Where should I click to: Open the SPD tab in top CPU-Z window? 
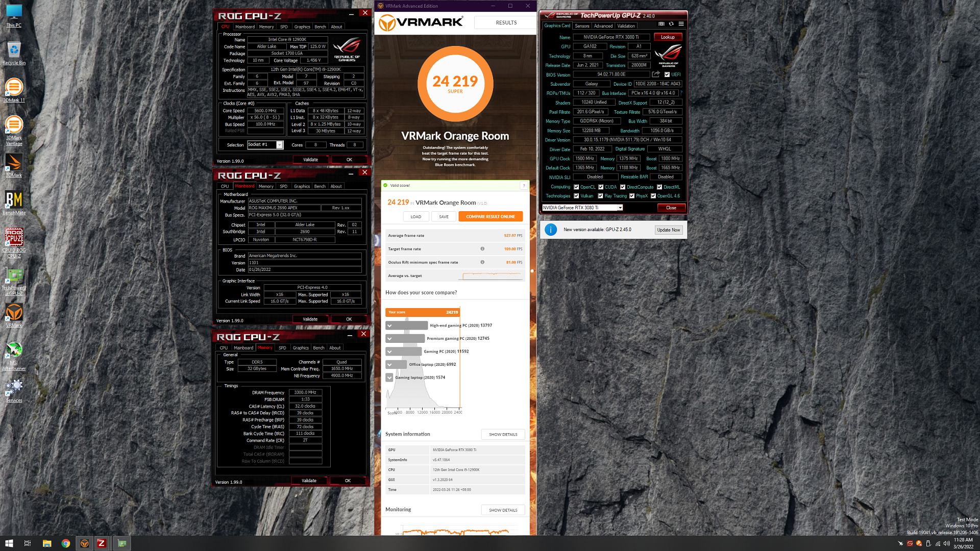[x=284, y=27]
